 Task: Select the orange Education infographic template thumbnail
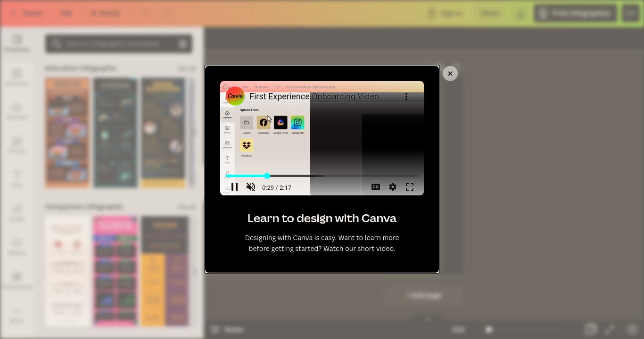point(67,133)
